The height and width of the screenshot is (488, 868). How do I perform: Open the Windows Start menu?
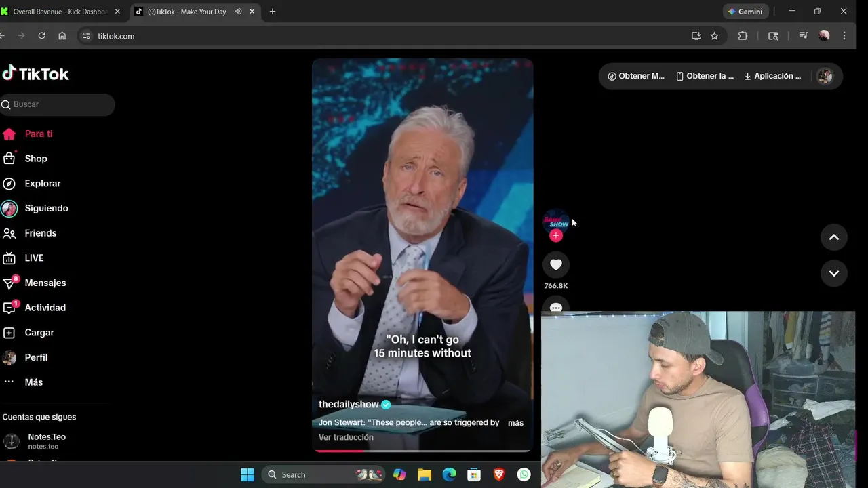pyautogui.click(x=248, y=475)
